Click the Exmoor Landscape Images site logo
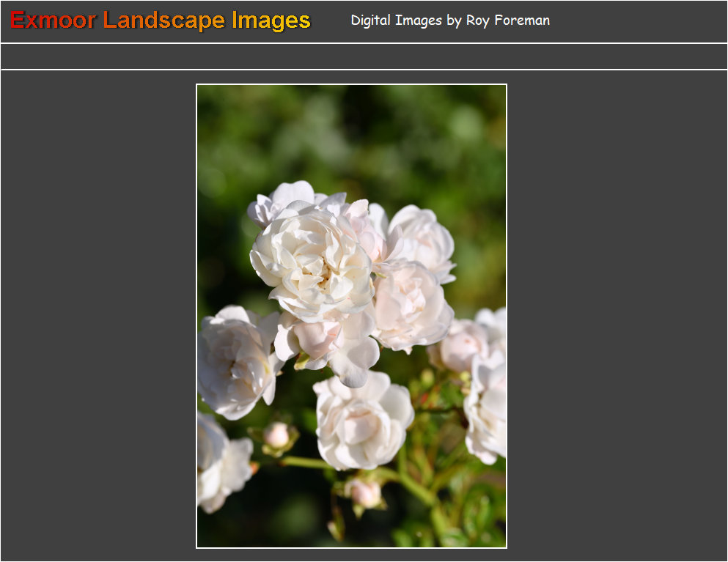This screenshot has height=562, width=728. click(158, 21)
